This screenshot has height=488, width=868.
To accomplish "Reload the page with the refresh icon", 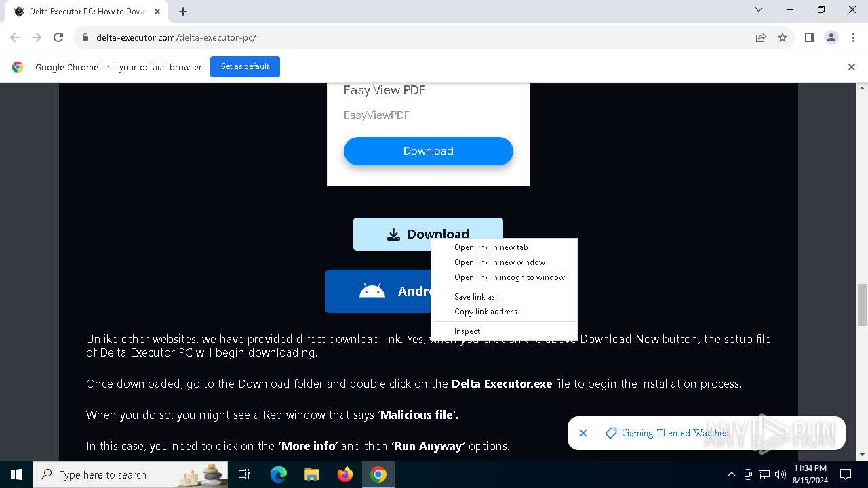I will 58,37.
